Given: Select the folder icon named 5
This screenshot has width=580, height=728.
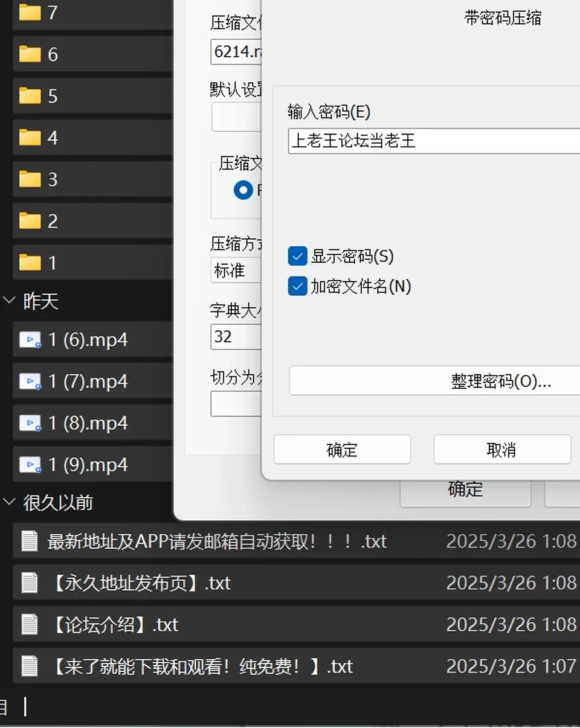Looking at the screenshot, I should click(x=30, y=96).
